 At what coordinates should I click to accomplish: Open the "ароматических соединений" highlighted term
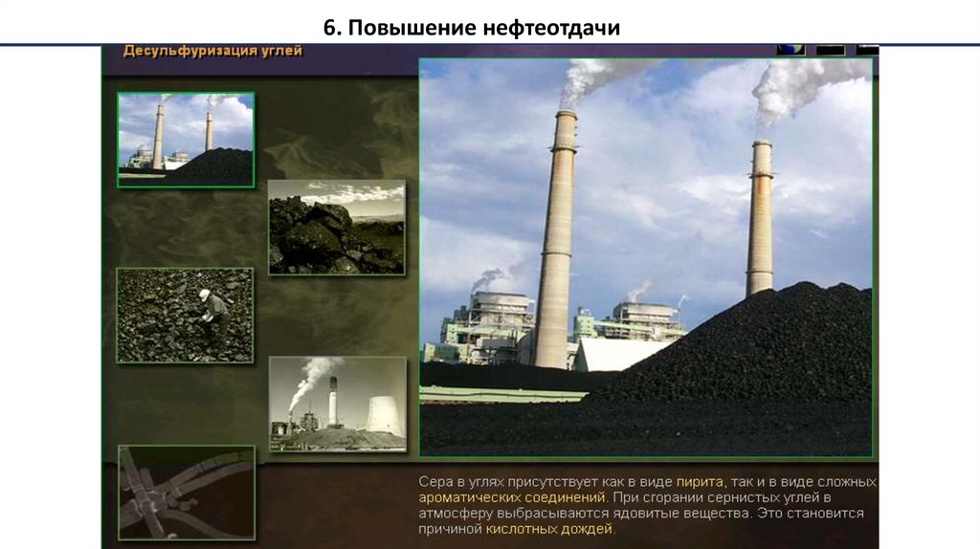(x=512, y=497)
